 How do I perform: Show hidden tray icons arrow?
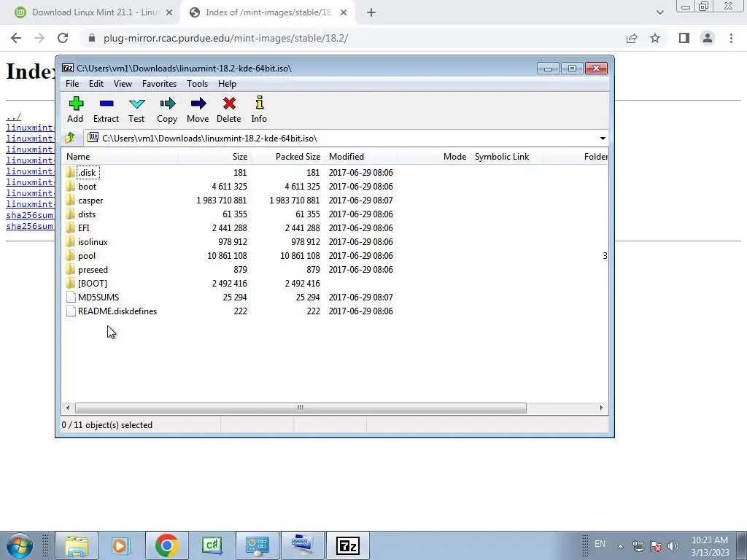point(620,546)
